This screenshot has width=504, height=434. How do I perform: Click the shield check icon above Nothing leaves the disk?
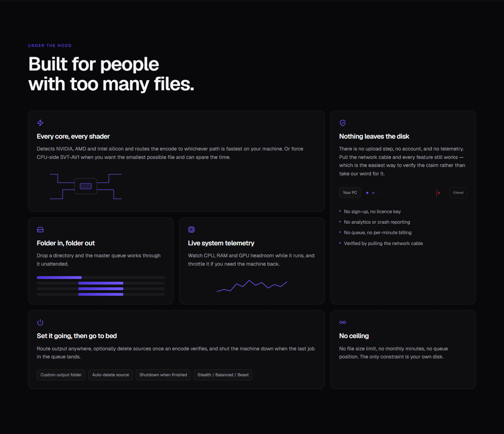[x=343, y=123]
